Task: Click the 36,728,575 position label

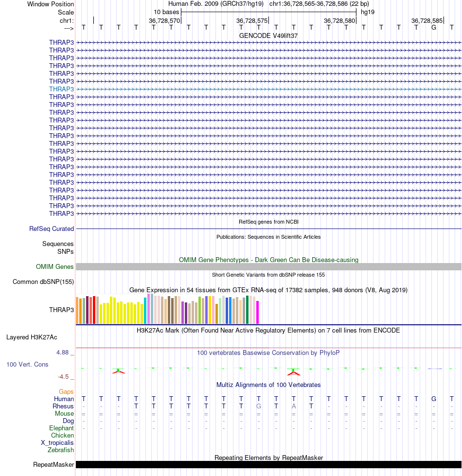Action: tap(252, 20)
